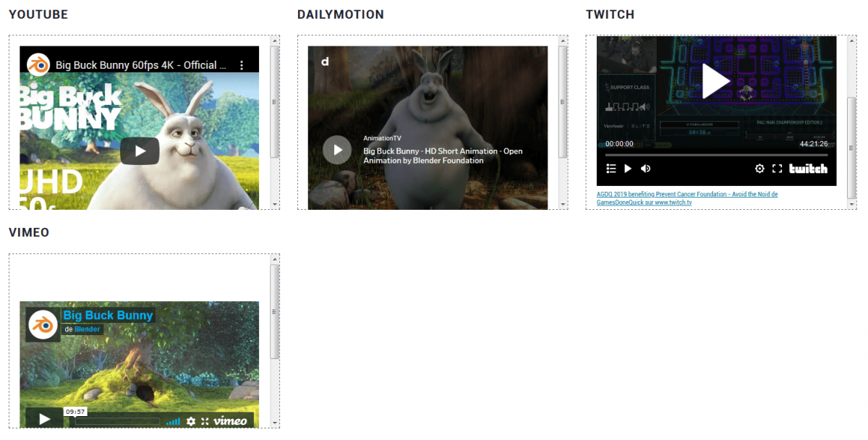Open Twitch player settings gear

click(759, 169)
